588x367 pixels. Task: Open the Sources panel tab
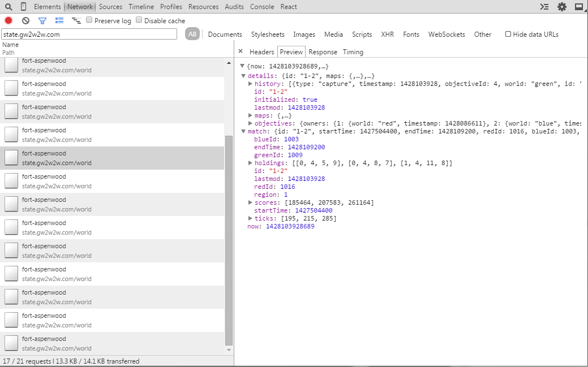click(110, 7)
